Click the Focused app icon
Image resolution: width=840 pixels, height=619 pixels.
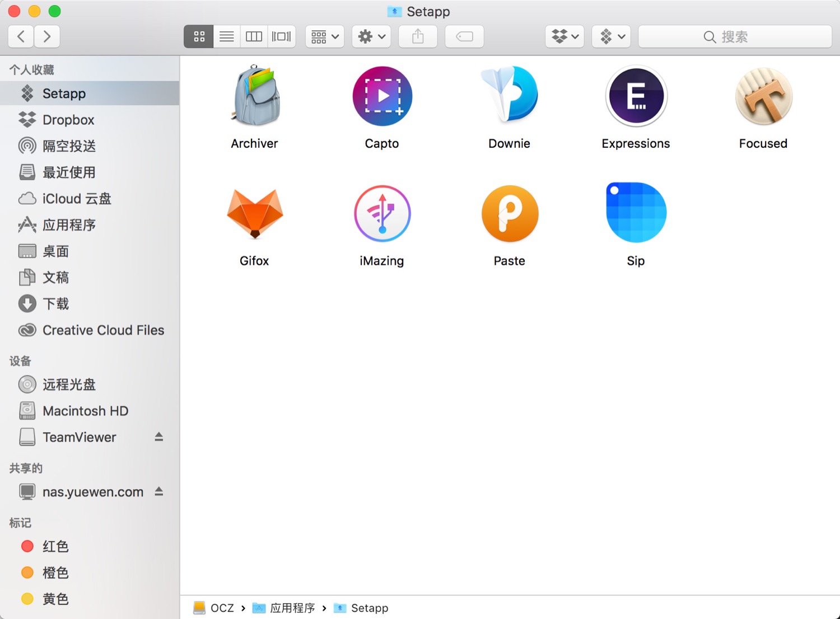coord(763,96)
